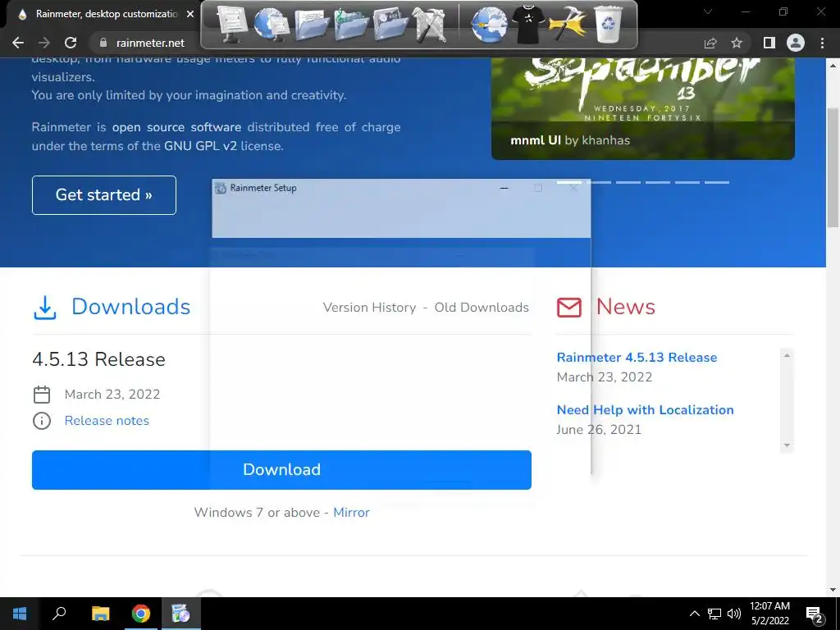Screen dimensions: 840x630
Task: Open Control Panel wrench-and-tools dock icon
Action: click(x=430, y=24)
